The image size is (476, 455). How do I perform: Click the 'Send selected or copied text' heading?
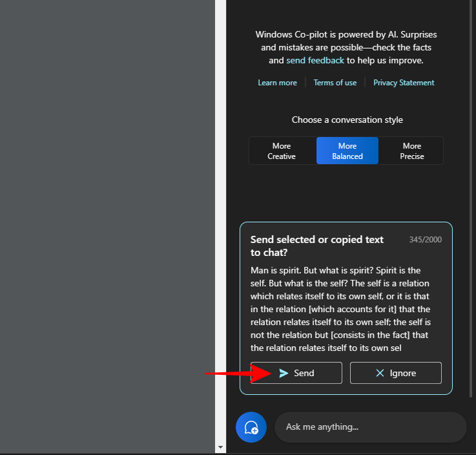tap(317, 246)
